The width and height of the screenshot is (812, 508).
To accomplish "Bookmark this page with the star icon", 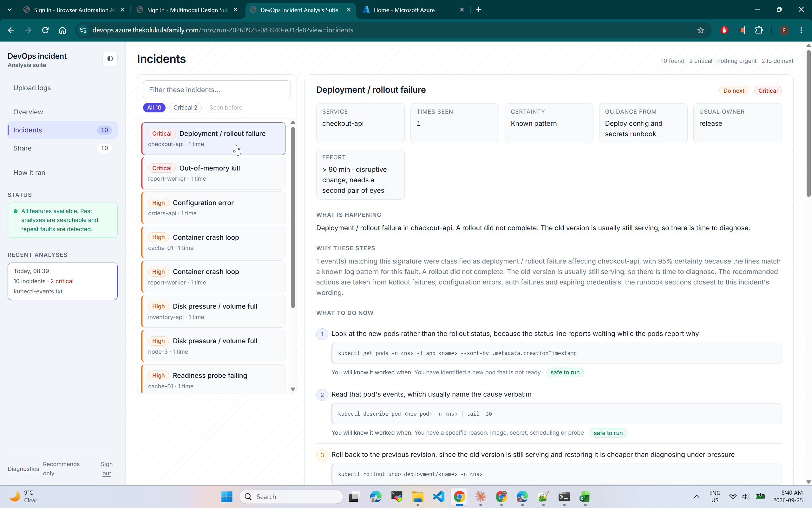I will point(700,30).
